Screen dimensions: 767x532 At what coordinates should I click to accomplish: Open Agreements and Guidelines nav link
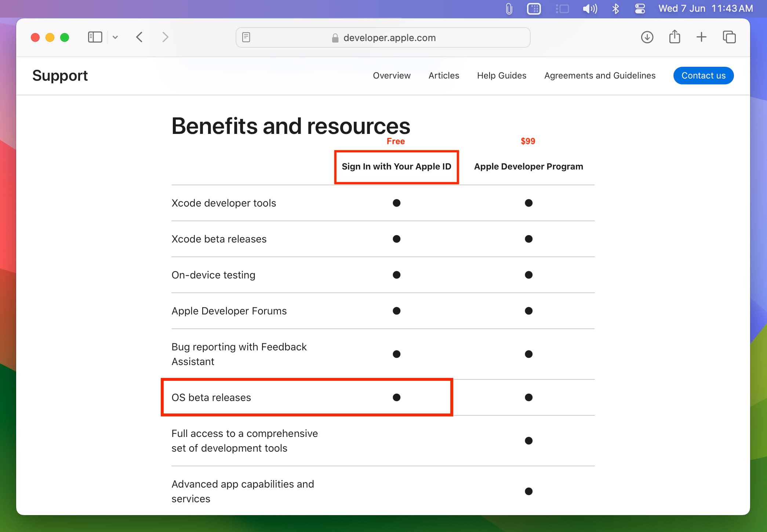[x=600, y=76]
